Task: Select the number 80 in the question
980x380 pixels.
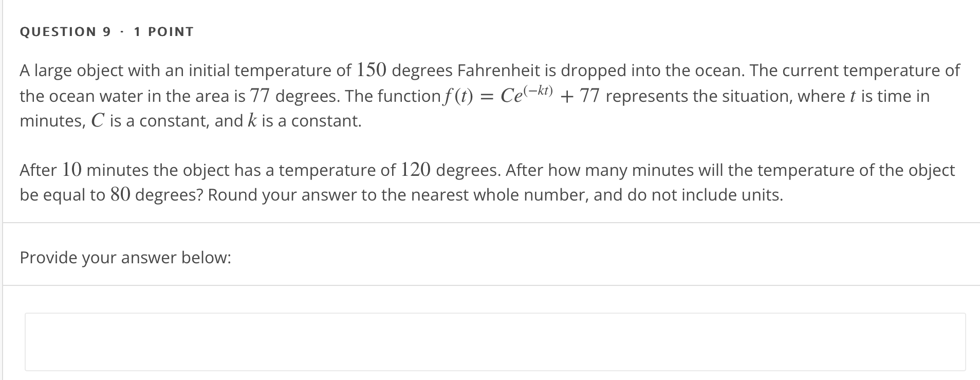Action: tap(121, 193)
